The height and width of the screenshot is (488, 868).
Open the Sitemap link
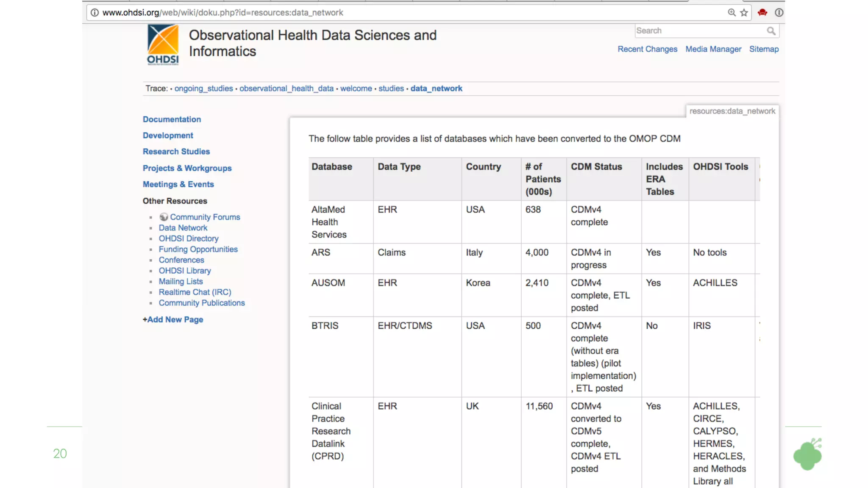pyautogui.click(x=764, y=49)
